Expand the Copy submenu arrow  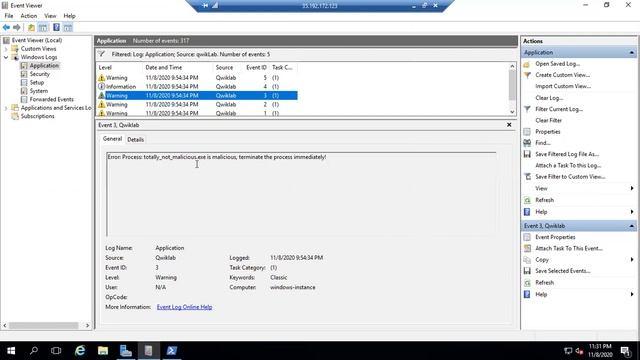[632, 260]
